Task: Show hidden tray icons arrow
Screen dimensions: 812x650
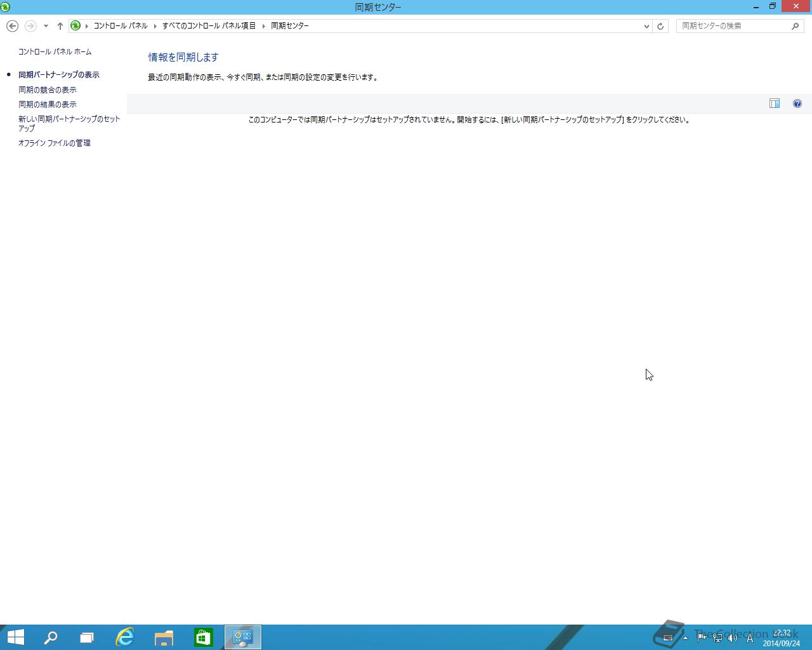Action: [x=685, y=638]
